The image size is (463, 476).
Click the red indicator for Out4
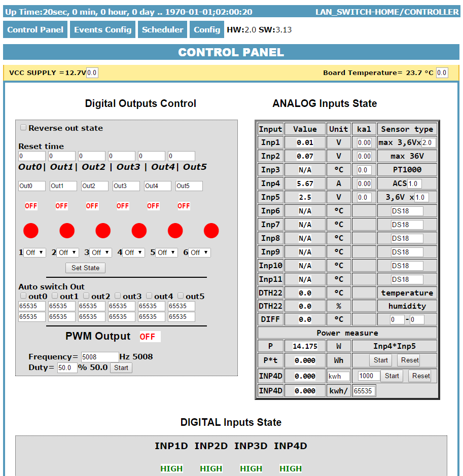click(175, 231)
